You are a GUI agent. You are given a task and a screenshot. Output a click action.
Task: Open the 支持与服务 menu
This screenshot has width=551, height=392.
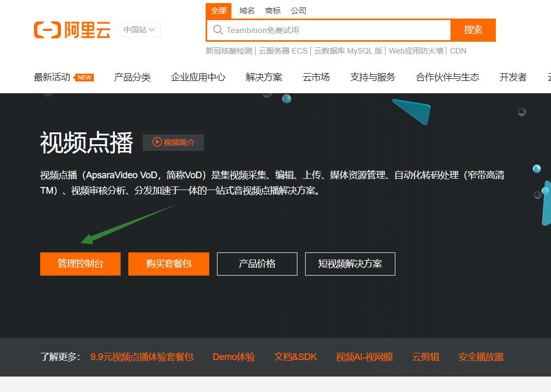click(x=373, y=77)
